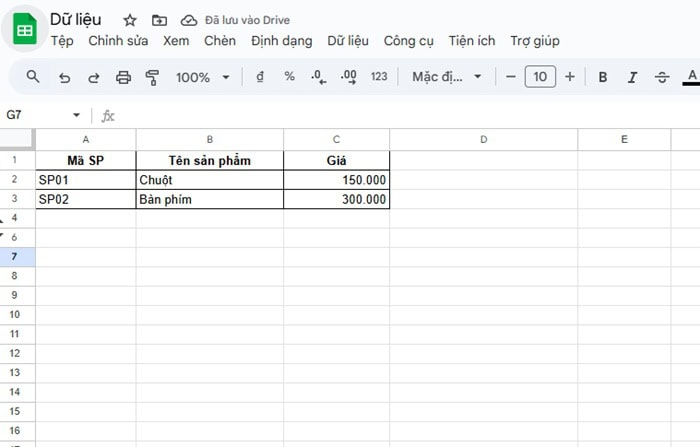Select row 10 header
This screenshot has width=700, height=447.
point(17,315)
